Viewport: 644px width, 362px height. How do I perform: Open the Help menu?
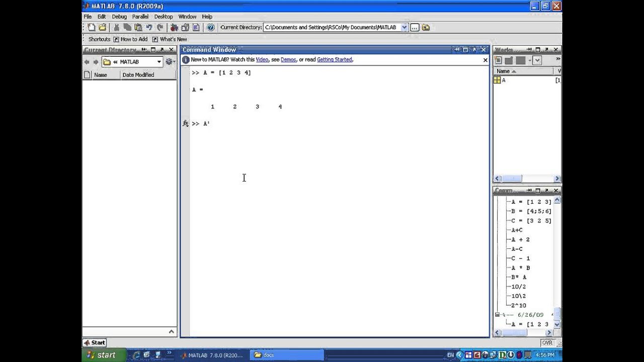tap(207, 17)
